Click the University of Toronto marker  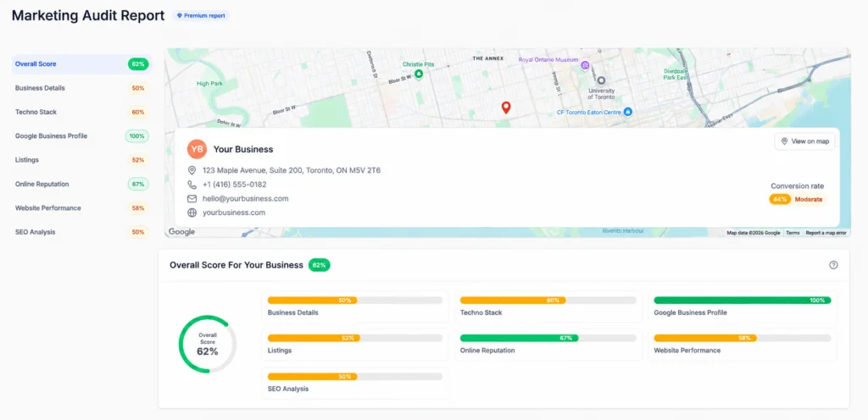pos(601,80)
